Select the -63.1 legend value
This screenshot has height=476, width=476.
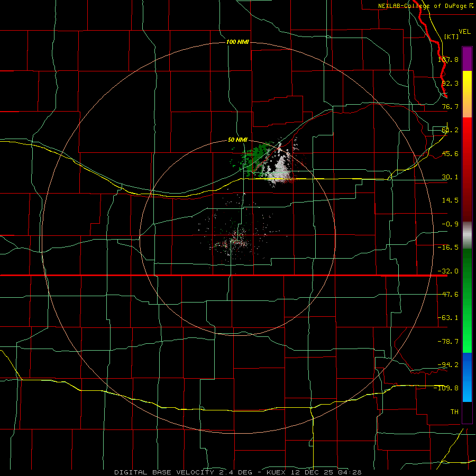pos(448,318)
